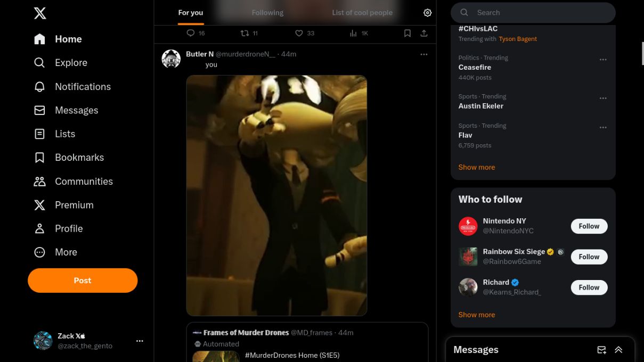The width and height of the screenshot is (644, 362).
Task: Open options for Ceasefire trend
Action: 603,60
